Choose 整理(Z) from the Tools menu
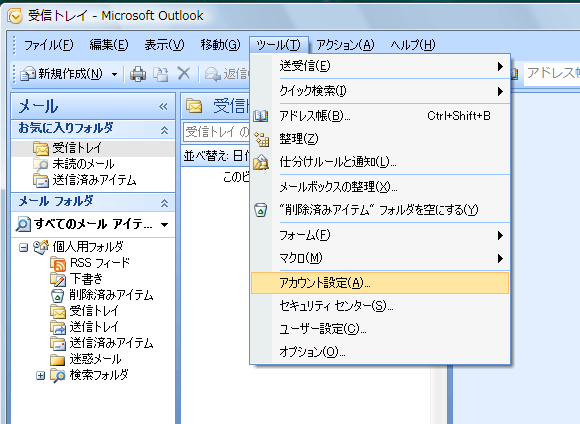Image resolution: width=580 pixels, height=424 pixels. [380, 139]
